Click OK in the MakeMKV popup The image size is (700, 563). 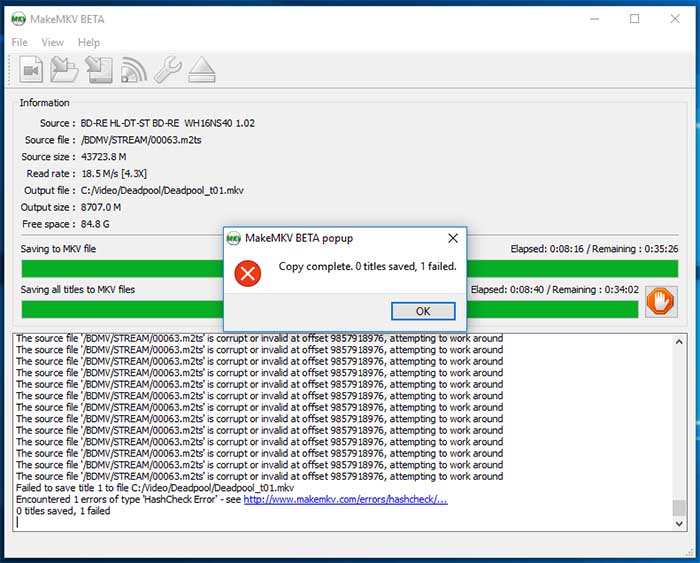coord(423,311)
